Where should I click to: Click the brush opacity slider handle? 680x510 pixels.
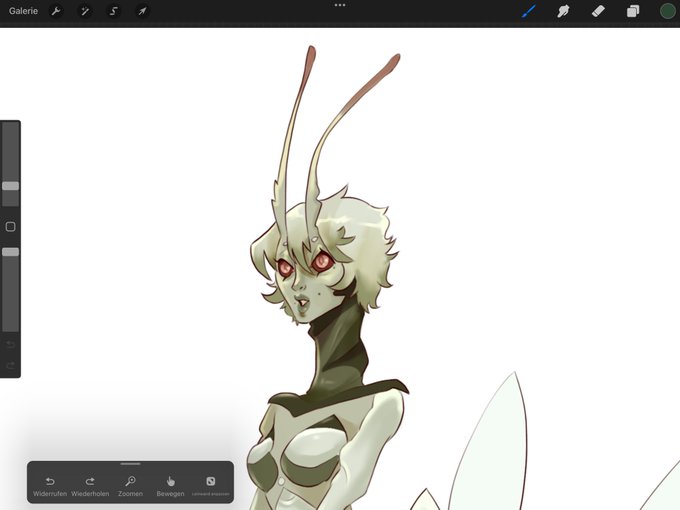[10, 252]
